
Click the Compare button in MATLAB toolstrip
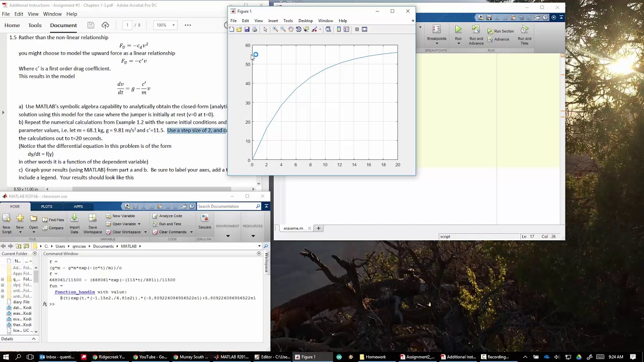point(53,228)
